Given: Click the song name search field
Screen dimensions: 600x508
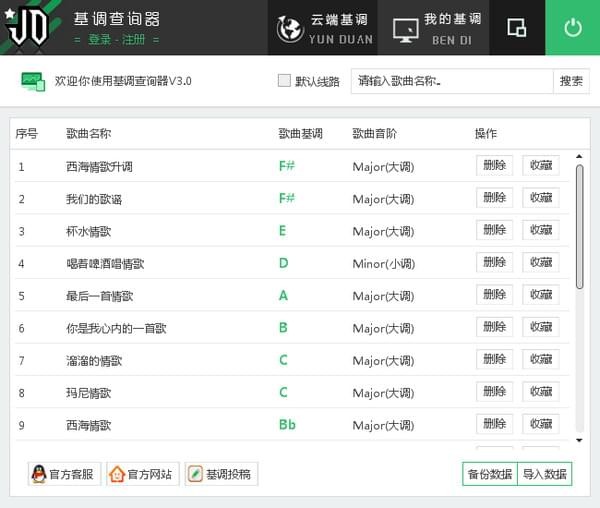Looking at the screenshot, I should click(451, 81).
